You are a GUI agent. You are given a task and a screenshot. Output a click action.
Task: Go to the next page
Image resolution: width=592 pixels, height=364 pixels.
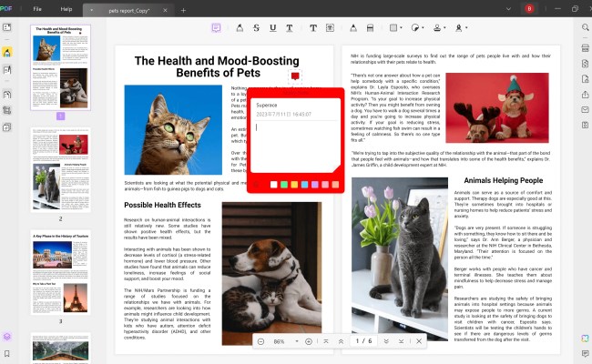[386, 341]
